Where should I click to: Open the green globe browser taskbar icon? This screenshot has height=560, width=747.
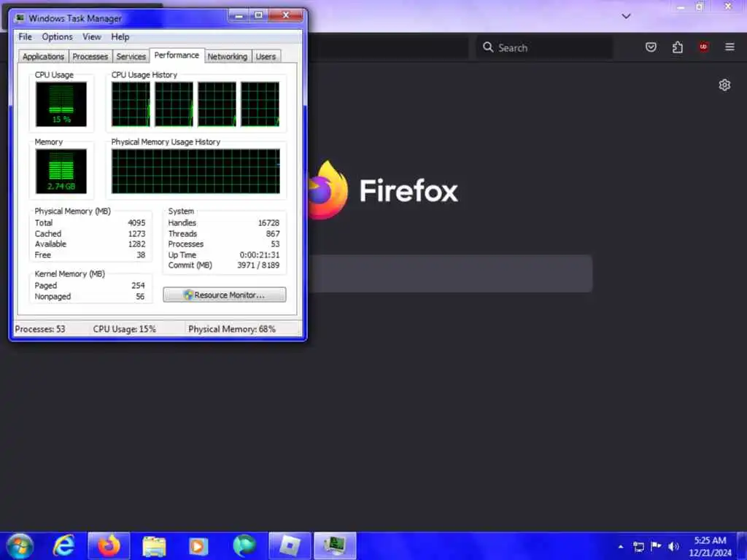(244, 545)
